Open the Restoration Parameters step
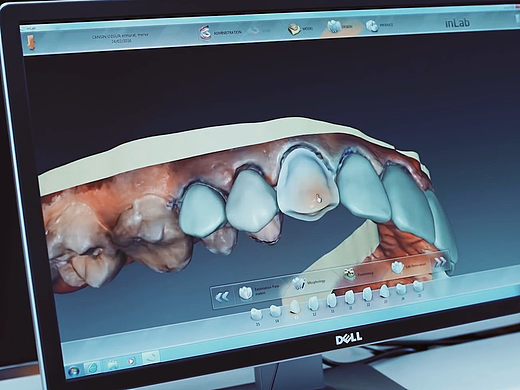The height and width of the screenshot is (390, 520). (259, 291)
